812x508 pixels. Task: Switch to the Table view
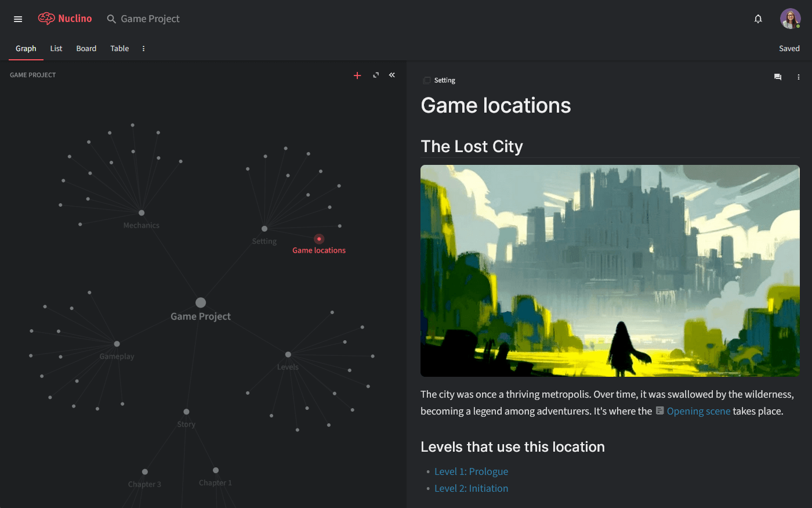pos(119,48)
